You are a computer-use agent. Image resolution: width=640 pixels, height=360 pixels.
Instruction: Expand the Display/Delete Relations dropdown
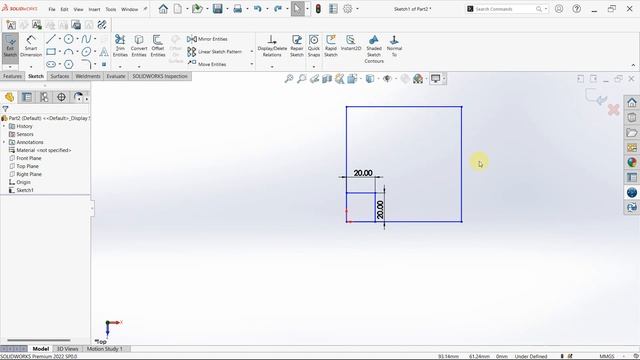click(x=272, y=67)
